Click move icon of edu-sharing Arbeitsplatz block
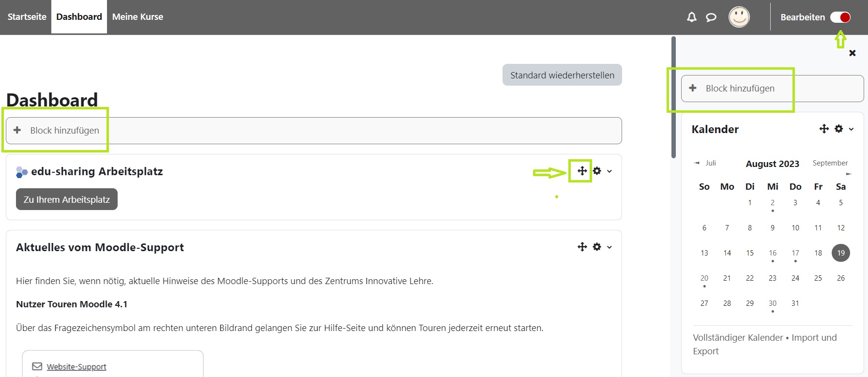The width and height of the screenshot is (868, 377). pyautogui.click(x=582, y=171)
